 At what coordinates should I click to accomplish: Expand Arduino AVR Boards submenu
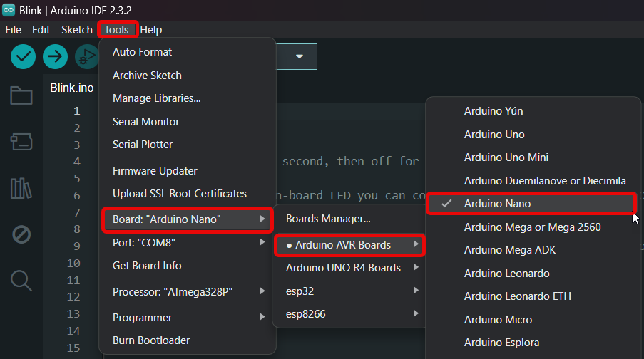click(x=349, y=245)
